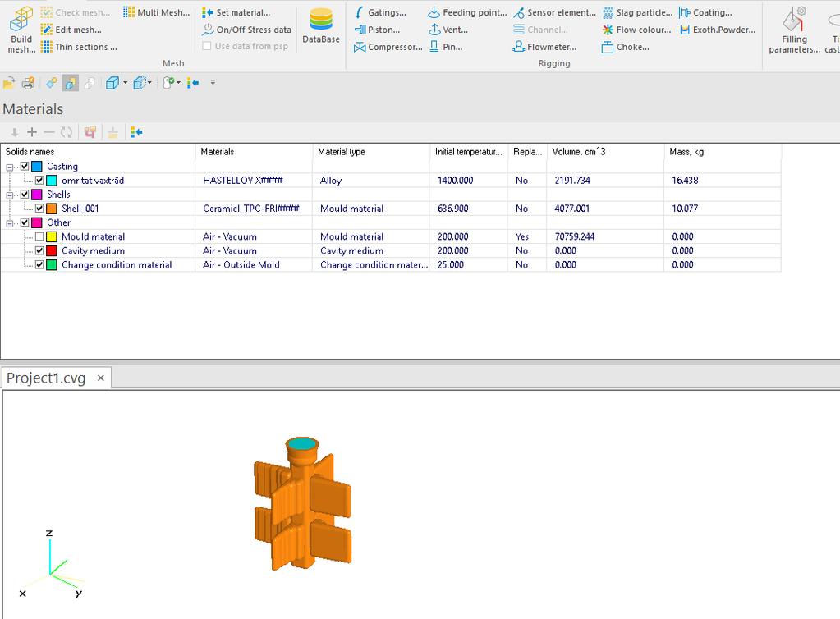Click the cyan omritat vaxträd color swatch

pos(52,181)
